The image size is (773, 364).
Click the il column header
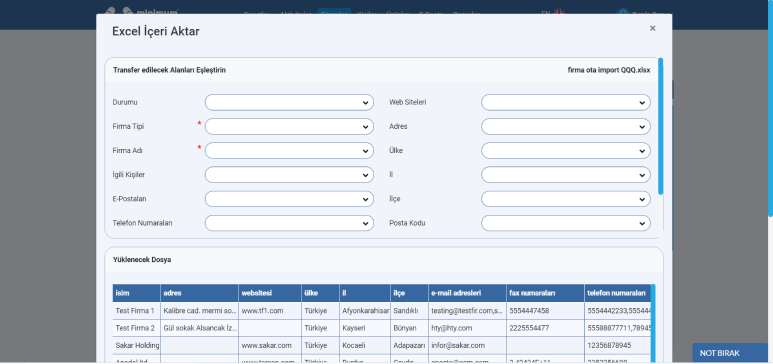pos(365,293)
